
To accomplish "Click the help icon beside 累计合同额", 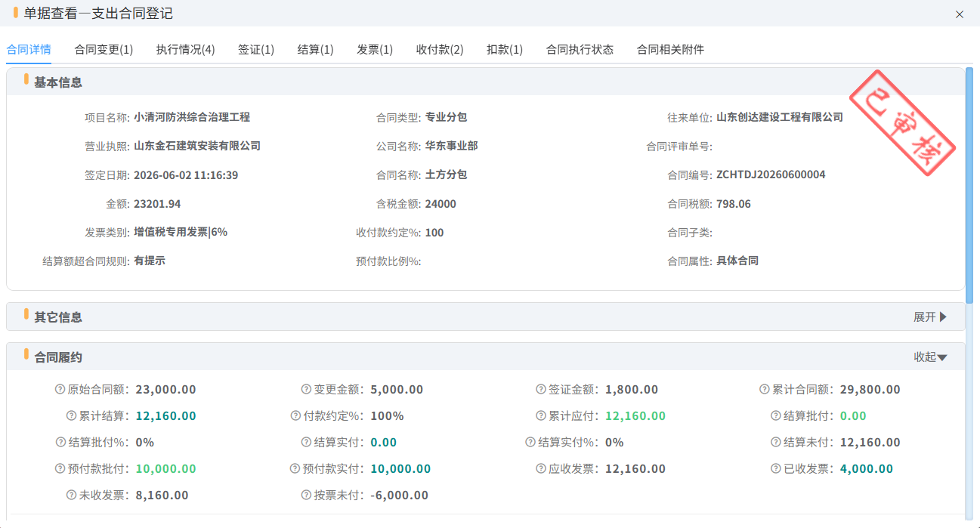I will click(x=765, y=390).
